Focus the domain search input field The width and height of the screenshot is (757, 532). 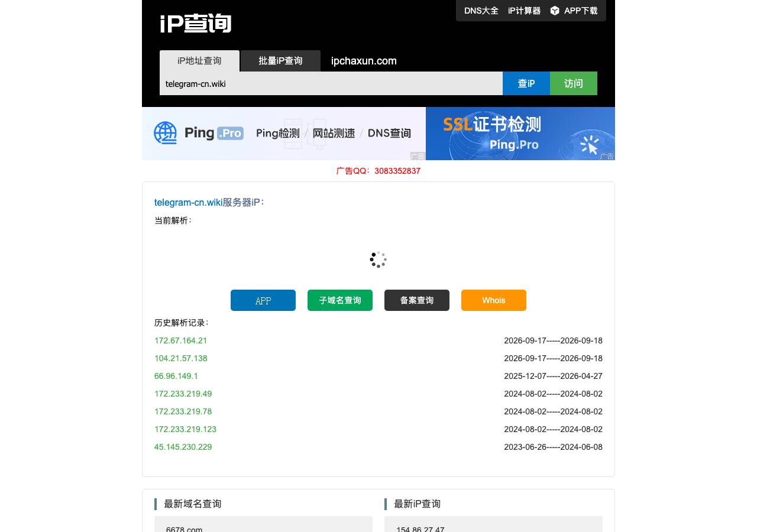tap(331, 83)
